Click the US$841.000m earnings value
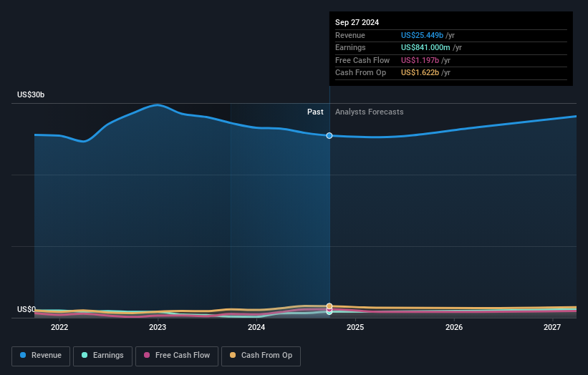The height and width of the screenshot is (375, 588). [425, 47]
